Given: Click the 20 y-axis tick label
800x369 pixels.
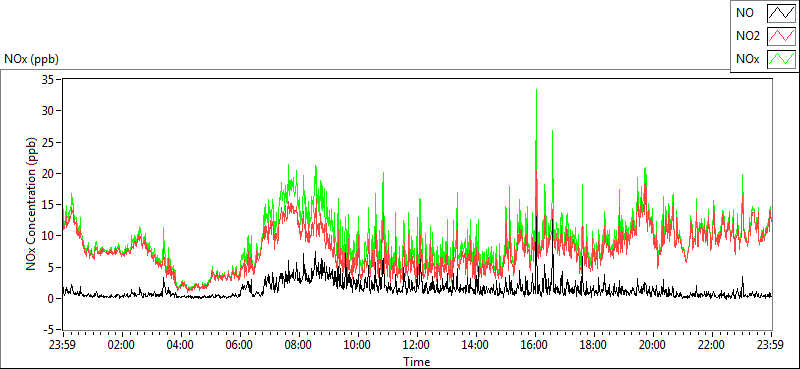Looking at the screenshot, I should (x=48, y=173).
